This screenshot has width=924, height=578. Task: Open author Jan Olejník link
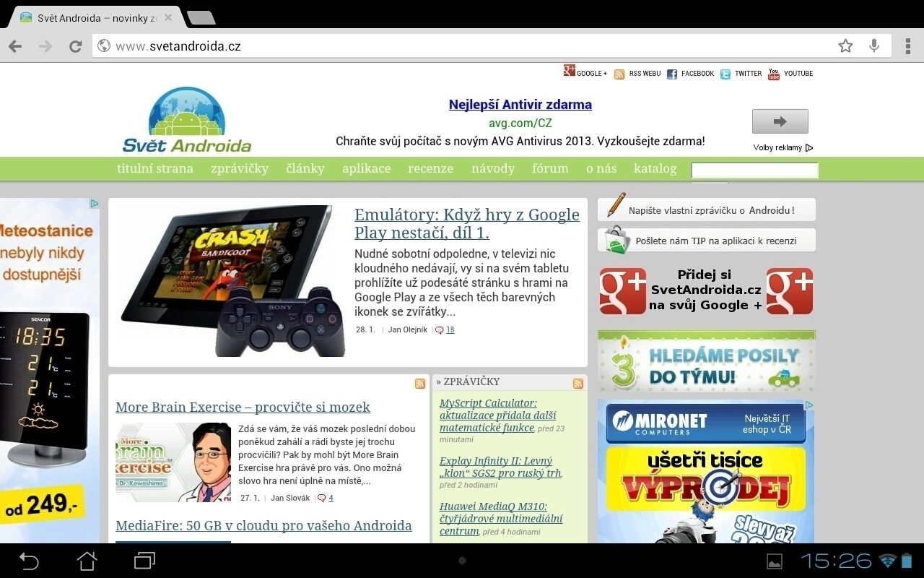click(408, 329)
